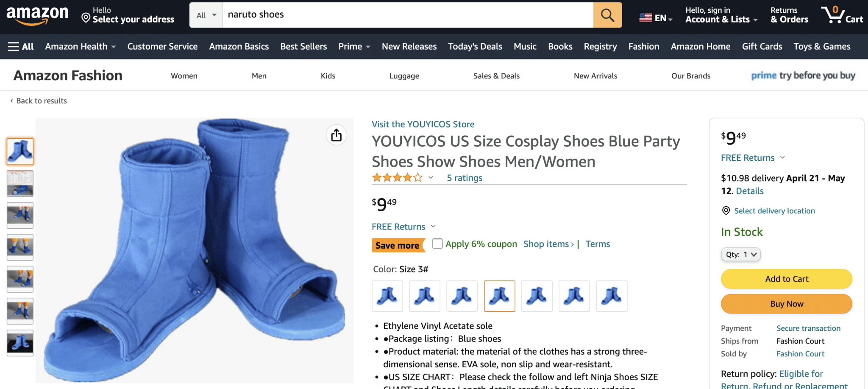The width and height of the screenshot is (868, 389).
Task: Open the All category dropdown in search
Action: pyautogui.click(x=205, y=14)
